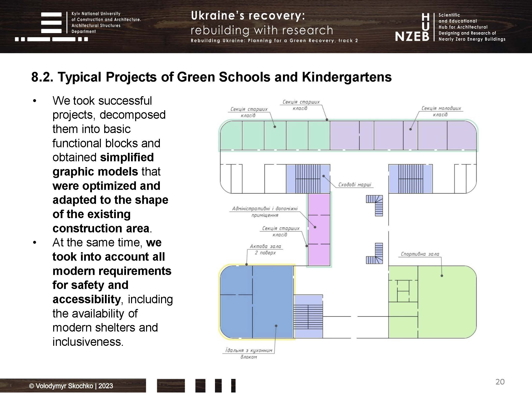Screen dimensions: 532x399
Task: Click the label 'Їдальня з кухонним блоком'
Action: click(249, 354)
